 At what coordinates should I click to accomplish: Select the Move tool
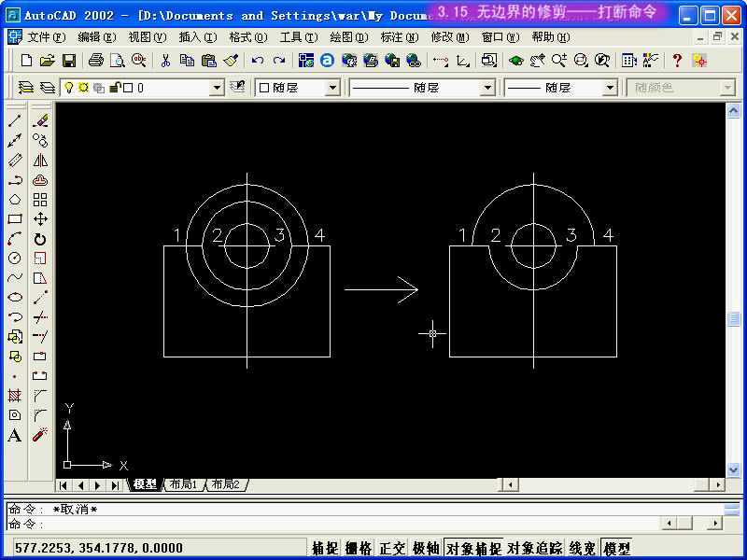click(40, 219)
